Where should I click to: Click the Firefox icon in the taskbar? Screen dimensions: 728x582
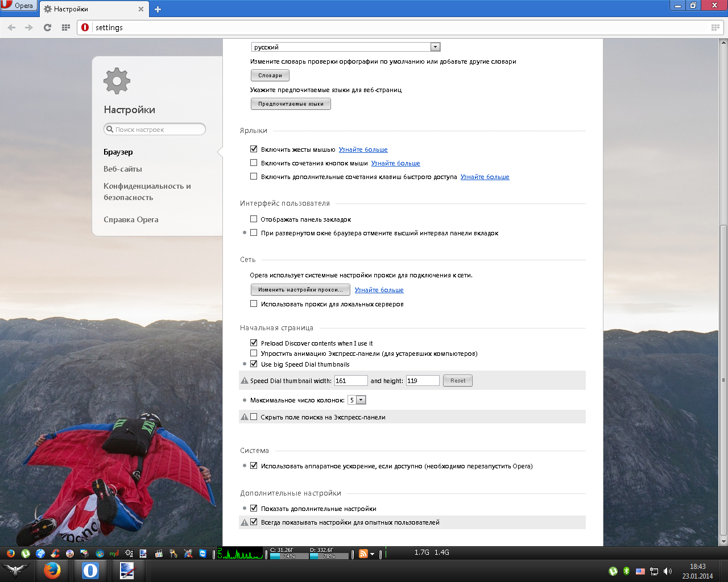click(52, 570)
